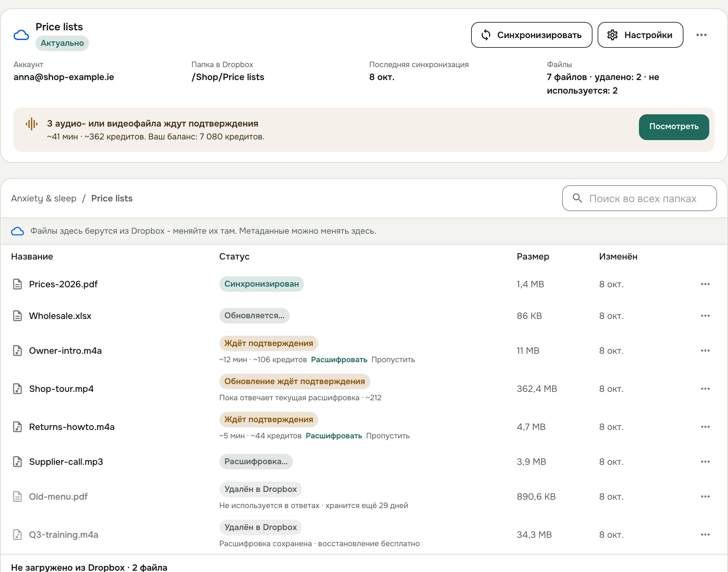The width and height of the screenshot is (728, 572).
Task: Open row menu for Owner-intro.m4a
Action: pos(705,350)
